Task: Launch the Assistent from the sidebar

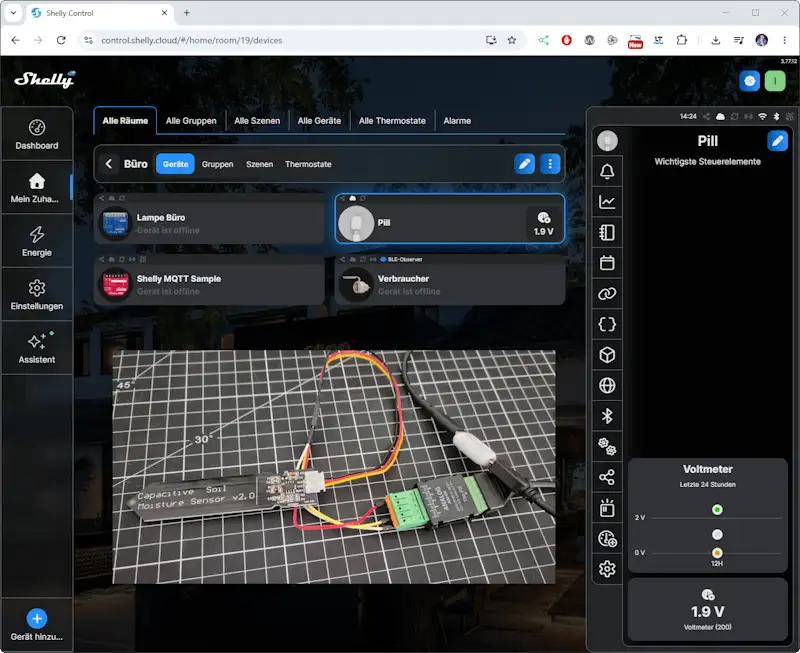Action: [37, 348]
